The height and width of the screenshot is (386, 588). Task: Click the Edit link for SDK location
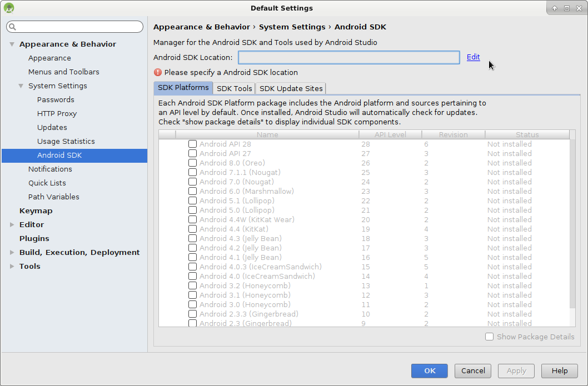coord(473,57)
